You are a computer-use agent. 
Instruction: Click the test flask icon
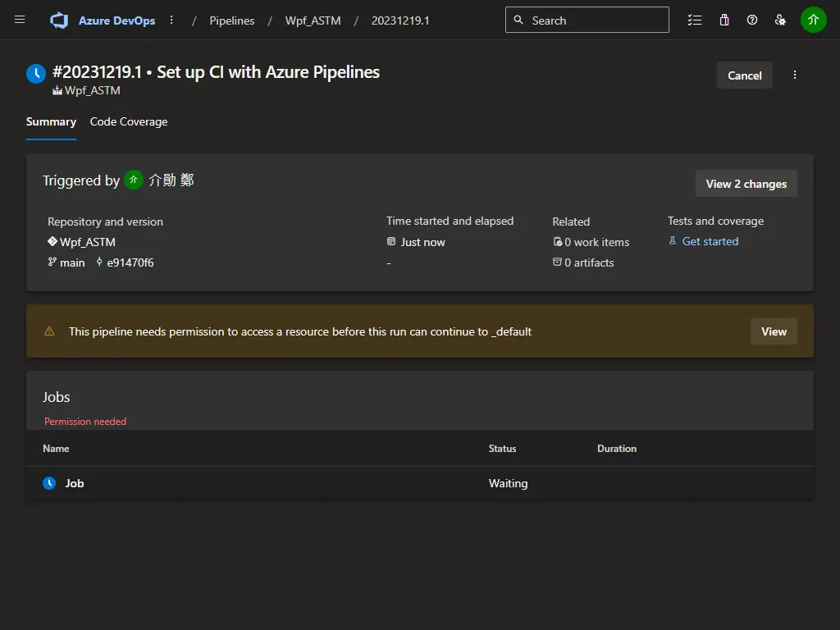673,241
